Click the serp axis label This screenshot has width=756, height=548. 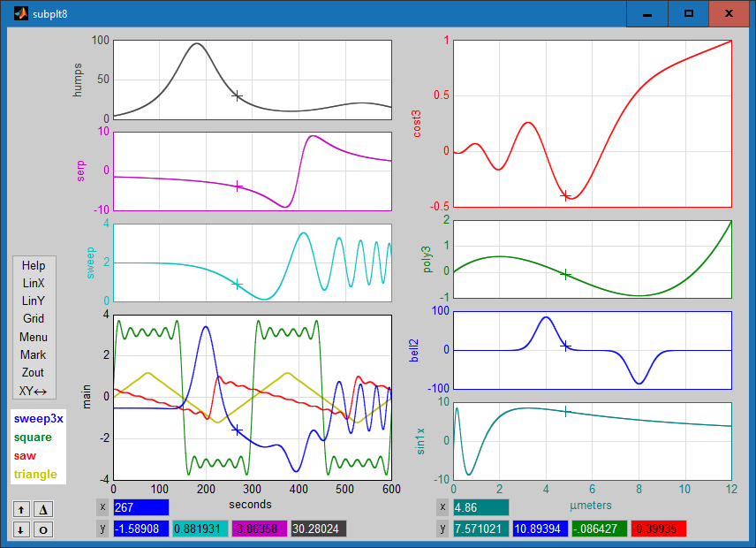(x=80, y=171)
